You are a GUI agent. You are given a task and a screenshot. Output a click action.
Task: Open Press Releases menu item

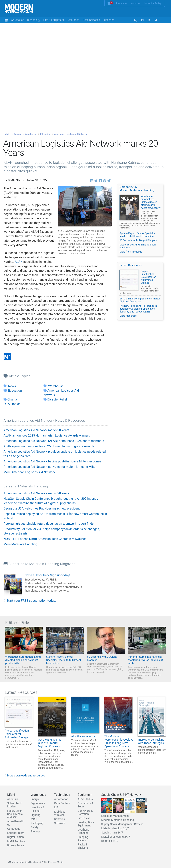tap(91, 20)
